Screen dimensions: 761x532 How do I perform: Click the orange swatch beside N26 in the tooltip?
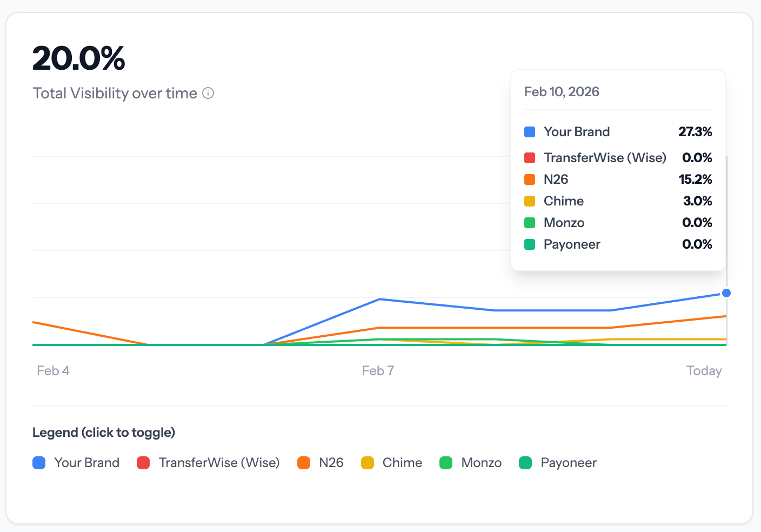[x=530, y=179]
